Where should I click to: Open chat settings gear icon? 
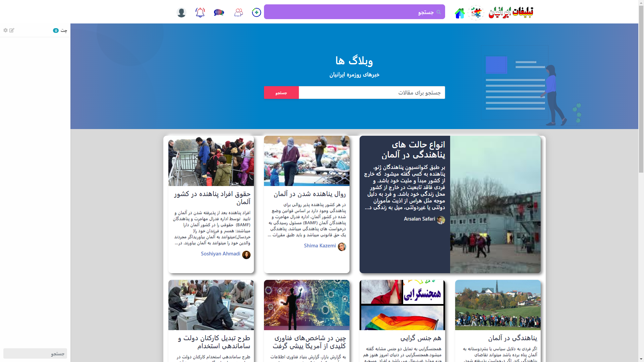point(6,30)
